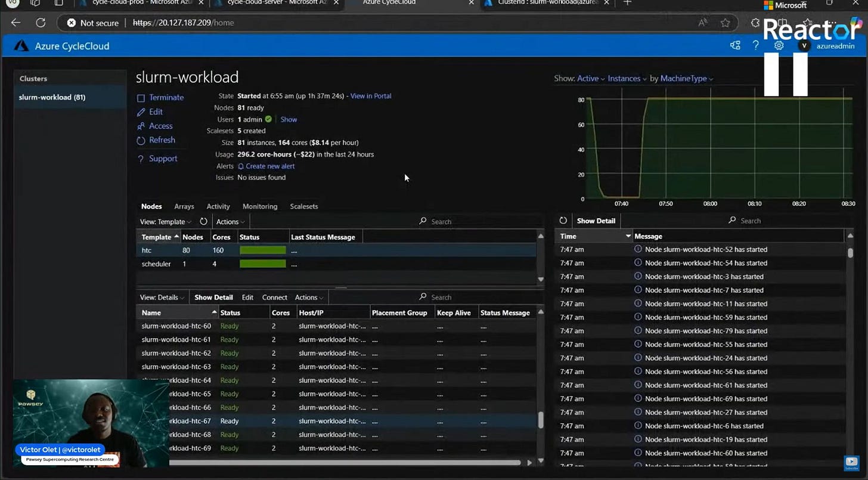
Task: Click the green check icon beside 1 admin
Action: click(268, 119)
